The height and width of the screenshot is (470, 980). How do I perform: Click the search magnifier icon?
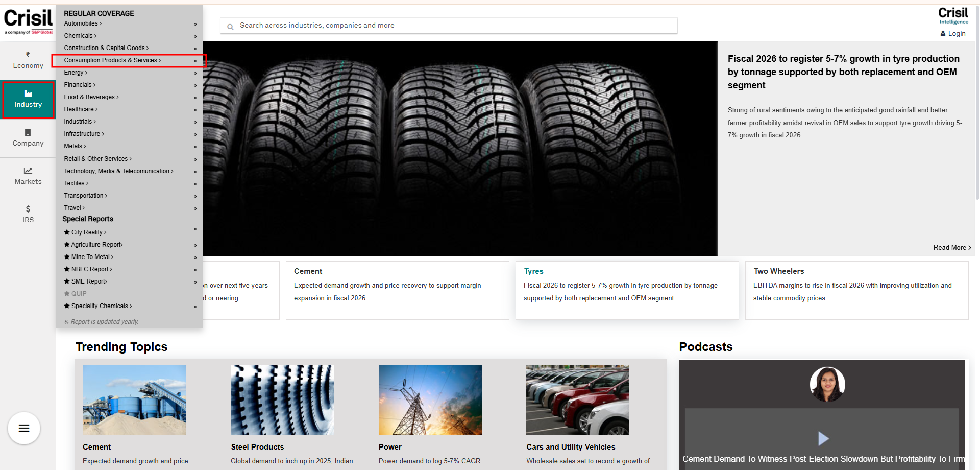tap(230, 27)
